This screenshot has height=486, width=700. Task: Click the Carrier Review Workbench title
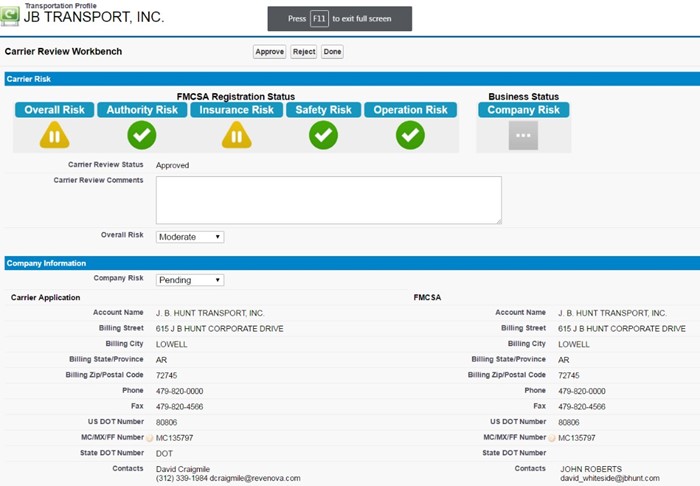(63, 52)
